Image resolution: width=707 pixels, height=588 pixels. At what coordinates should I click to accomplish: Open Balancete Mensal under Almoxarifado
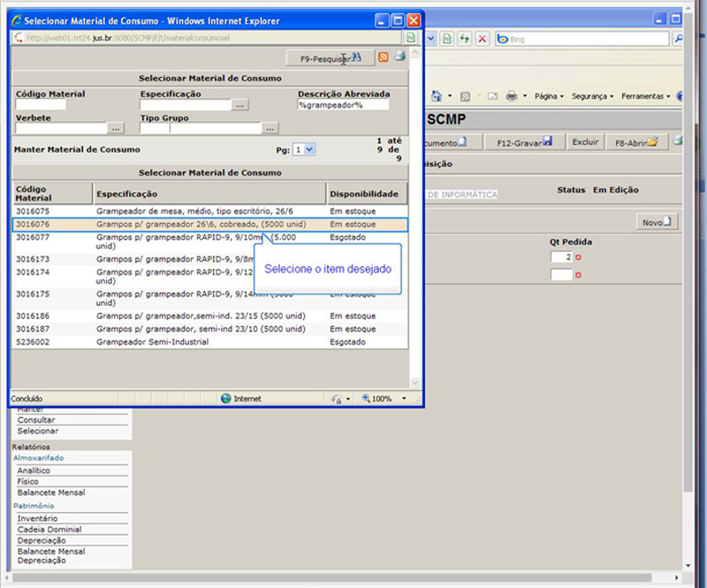click(51, 493)
